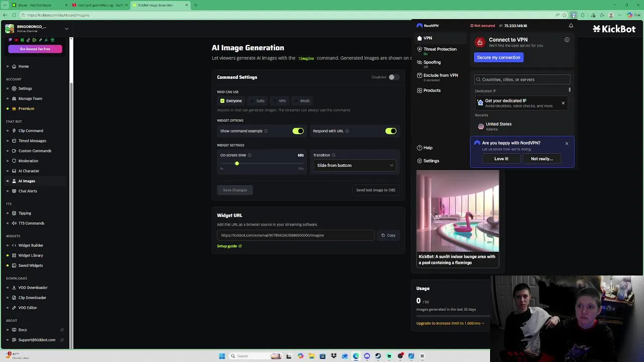Open Clip Downloader in the sidebar
The width and height of the screenshot is (644, 362).
pos(32,298)
